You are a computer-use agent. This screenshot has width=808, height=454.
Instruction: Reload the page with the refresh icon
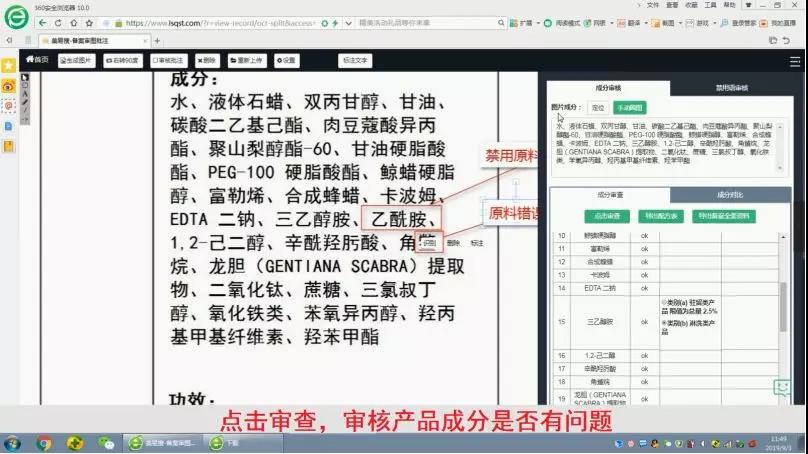pos(58,23)
